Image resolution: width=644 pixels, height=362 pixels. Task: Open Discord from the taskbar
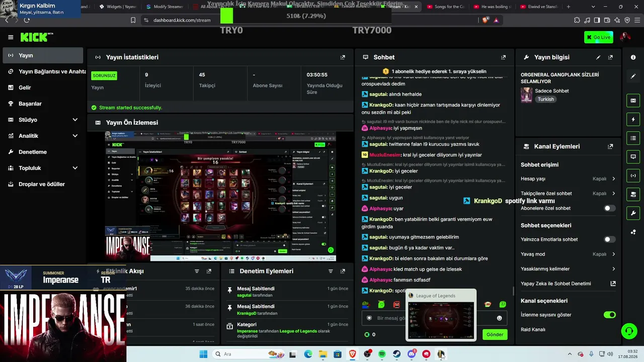point(412,354)
